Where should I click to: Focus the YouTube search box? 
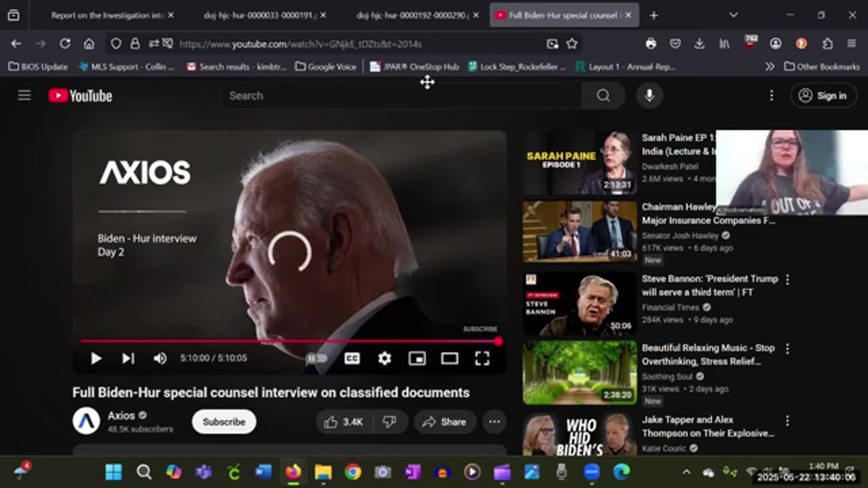tap(400, 96)
